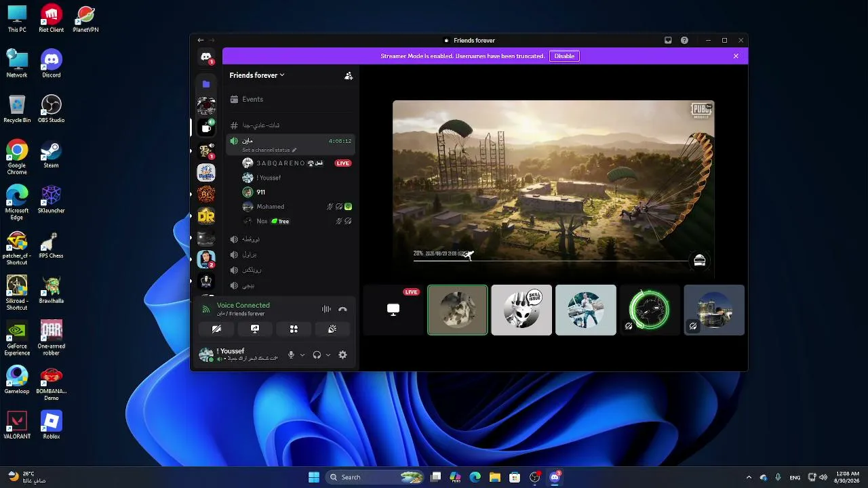The image size is (868, 488).
Task: Open microphone input options arrow
Action: pyautogui.click(x=302, y=354)
